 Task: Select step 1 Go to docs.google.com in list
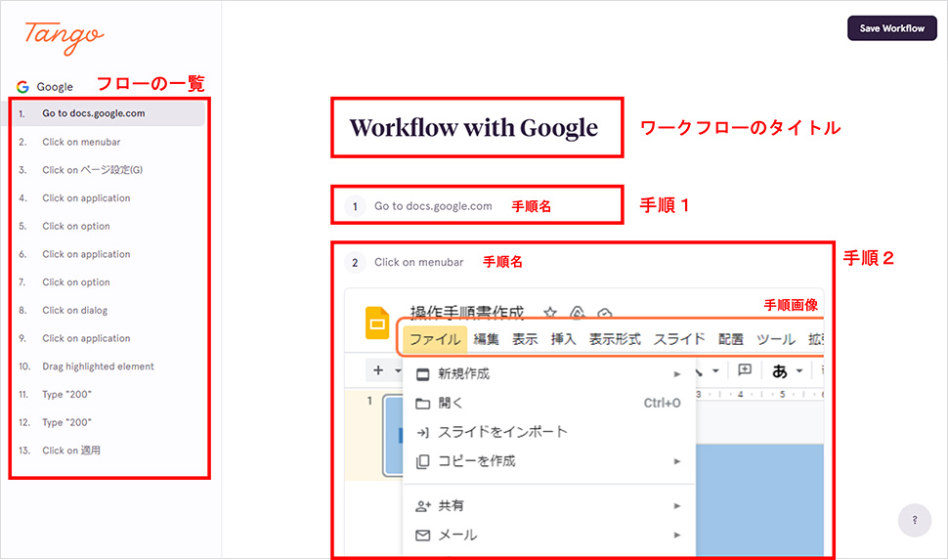pyautogui.click(x=108, y=113)
